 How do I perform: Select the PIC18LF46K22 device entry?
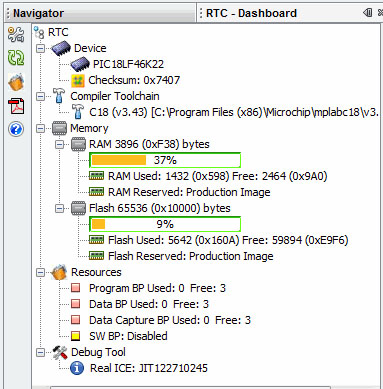[128, 64]
